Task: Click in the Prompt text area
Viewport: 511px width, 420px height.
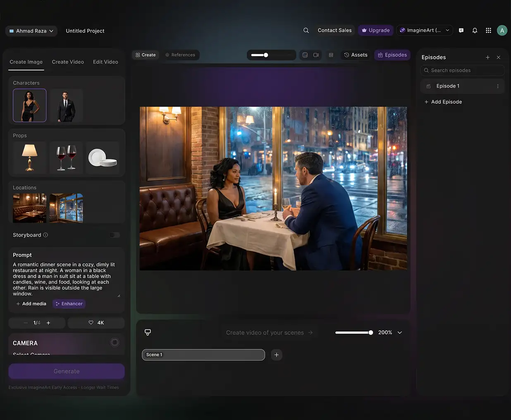Action: 66,279
